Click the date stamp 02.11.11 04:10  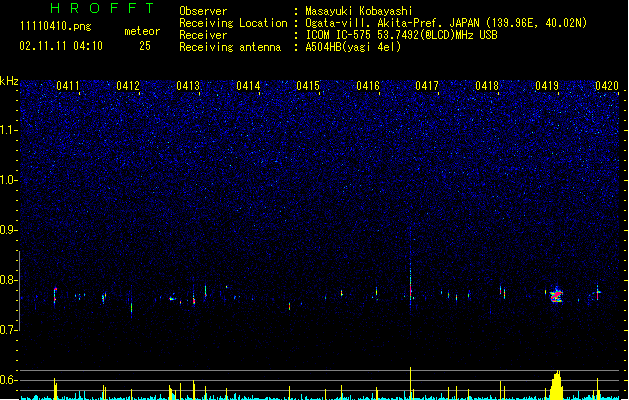[61, 46]
